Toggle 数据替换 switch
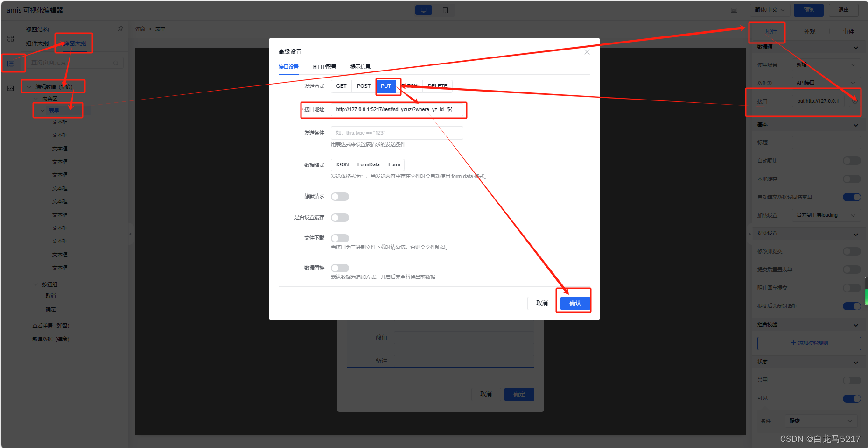This screenshot has width=868, height=448. [340, 268]
